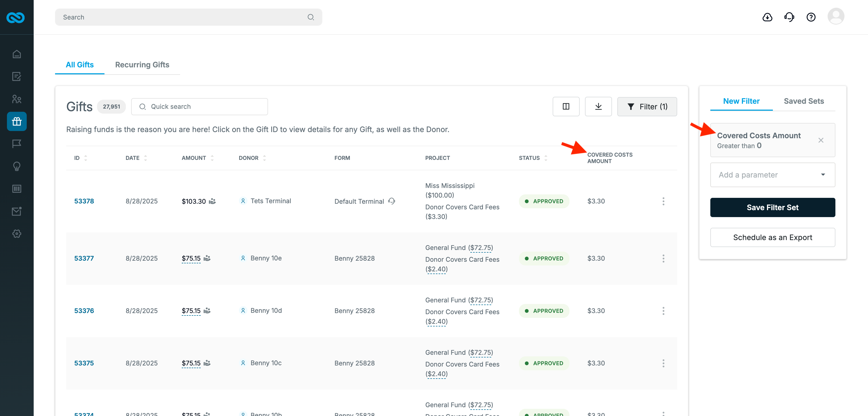Screen dimensions: 868x416
Task: Click Schedule as an Export button
Action: pos(772,237)
